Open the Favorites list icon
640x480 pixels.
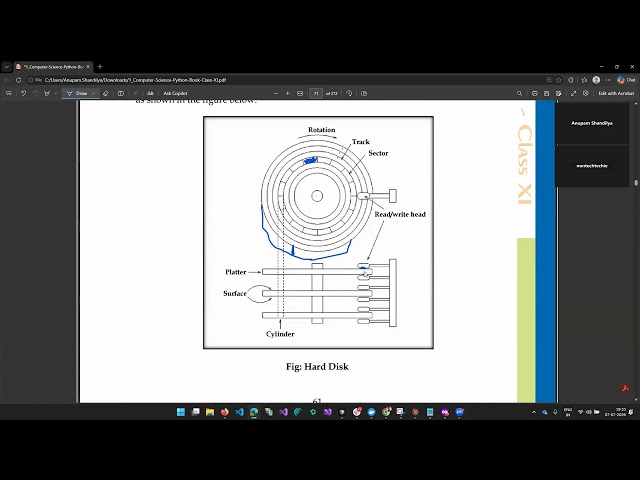[584, 80]
